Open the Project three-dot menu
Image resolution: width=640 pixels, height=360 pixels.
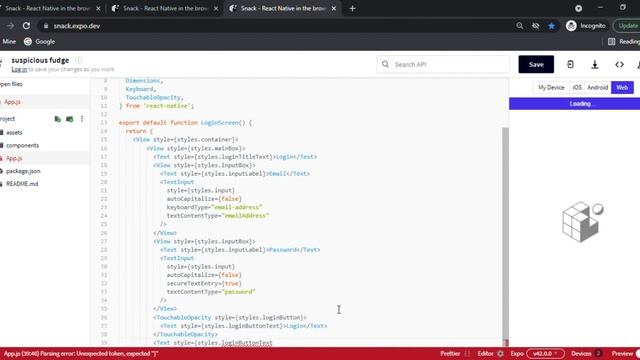click(82, 119)
